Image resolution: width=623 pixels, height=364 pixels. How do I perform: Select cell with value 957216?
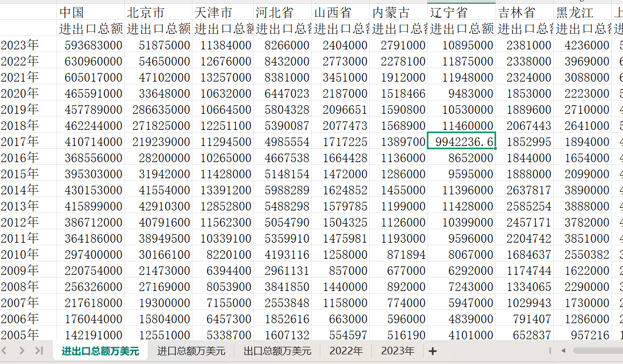tap(583, 334)
